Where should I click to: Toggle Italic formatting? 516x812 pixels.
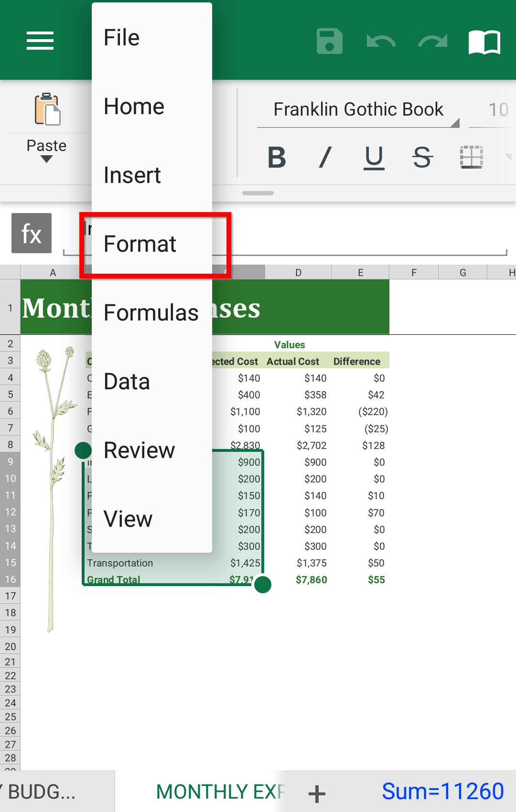click(325, 157)
